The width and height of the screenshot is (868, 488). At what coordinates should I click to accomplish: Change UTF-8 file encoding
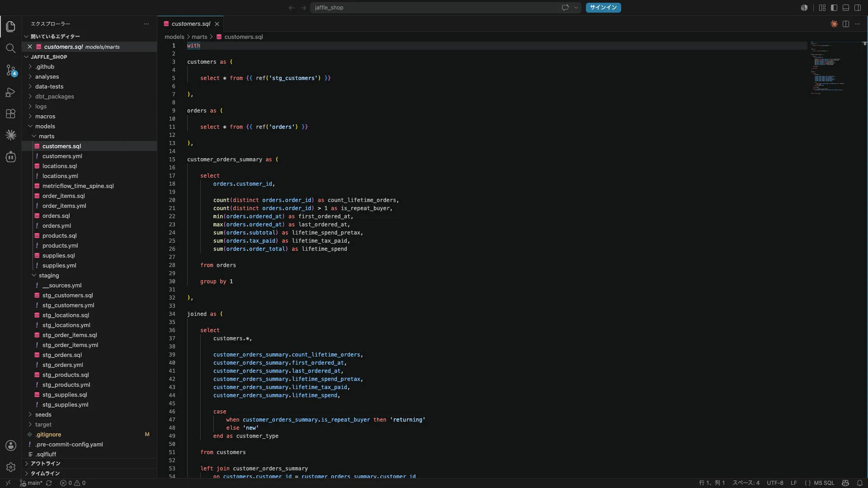pyautogui.click(x=775, y=483)
